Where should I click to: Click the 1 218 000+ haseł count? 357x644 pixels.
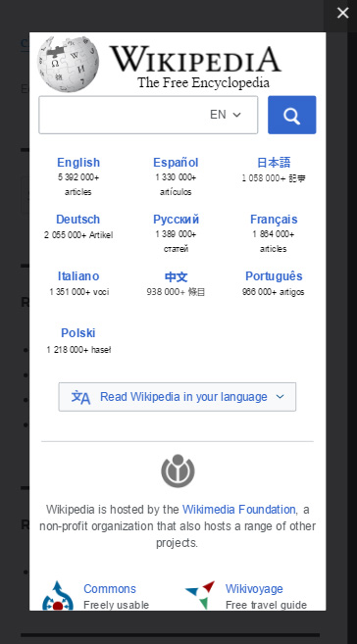point(78,350)
